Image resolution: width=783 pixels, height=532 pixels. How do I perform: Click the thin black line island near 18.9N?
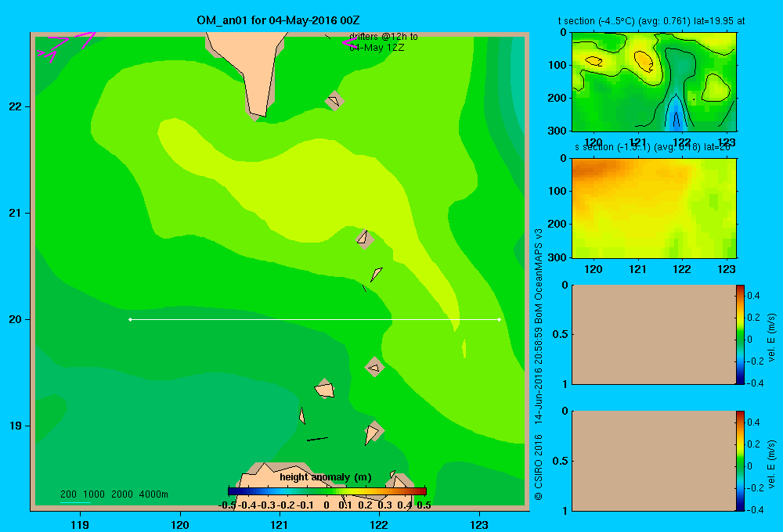coord(317,439)
